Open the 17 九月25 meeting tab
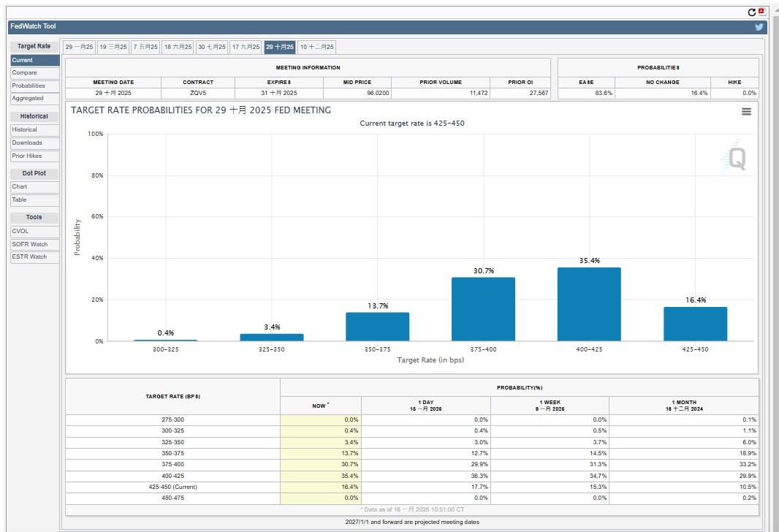This screenshot has width=779, height=532. tap(246, 47)
